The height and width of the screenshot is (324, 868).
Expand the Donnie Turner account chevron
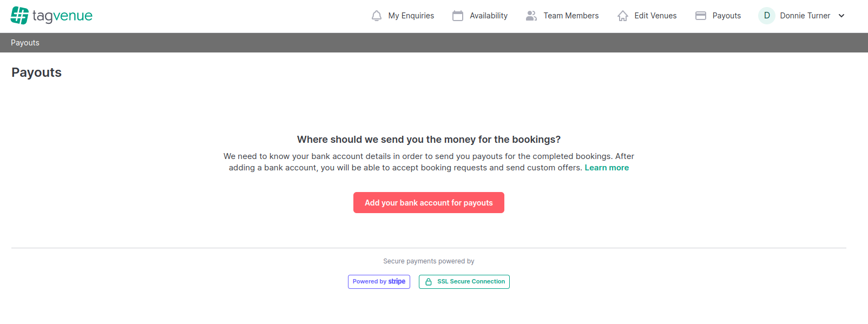click(x=841, y=16)
